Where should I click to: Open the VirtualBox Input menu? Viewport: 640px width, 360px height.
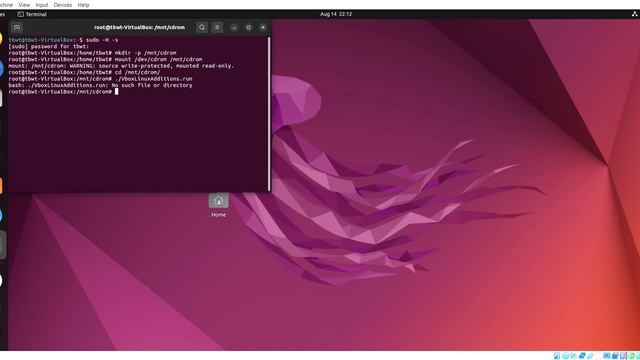pos(42,5)
